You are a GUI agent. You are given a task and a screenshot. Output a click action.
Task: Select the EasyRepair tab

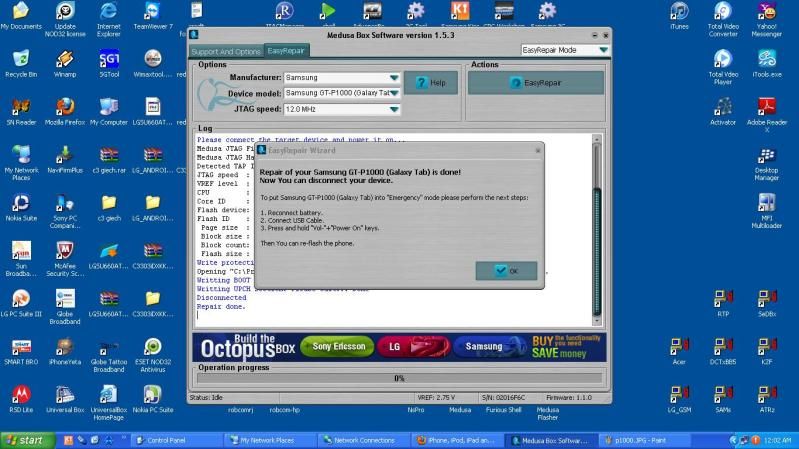click(x=286, y=50)
